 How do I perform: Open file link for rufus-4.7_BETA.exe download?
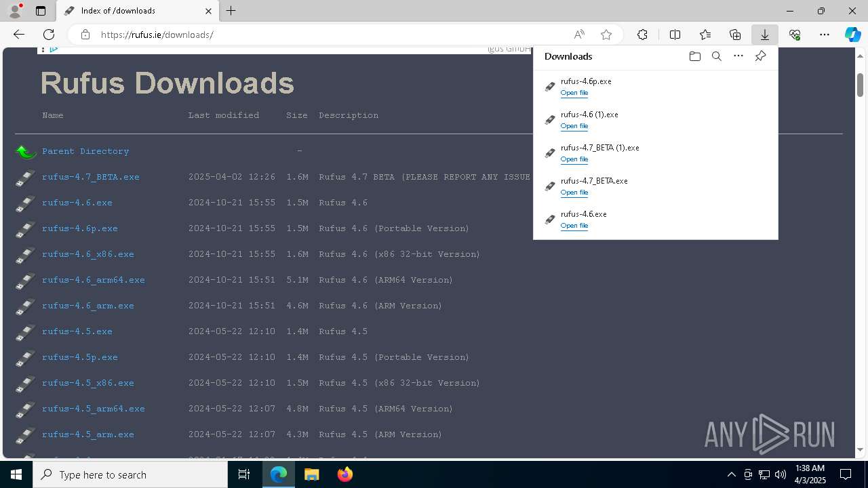tap(574, 192)
